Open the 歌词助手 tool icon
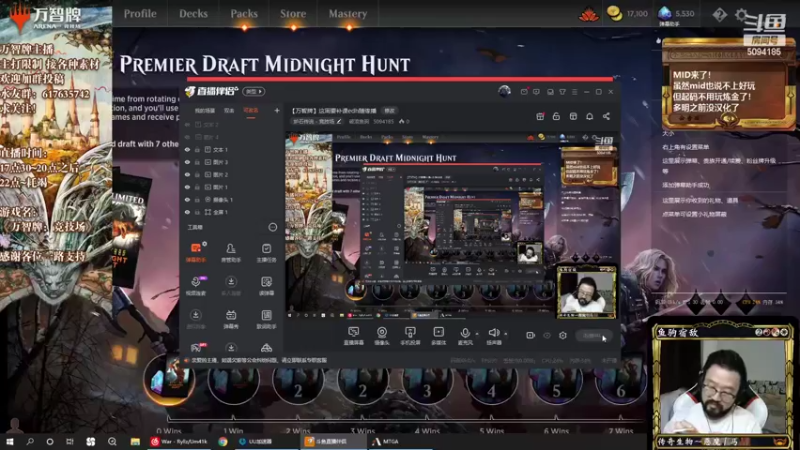800x450 pixels. (266, 319)
